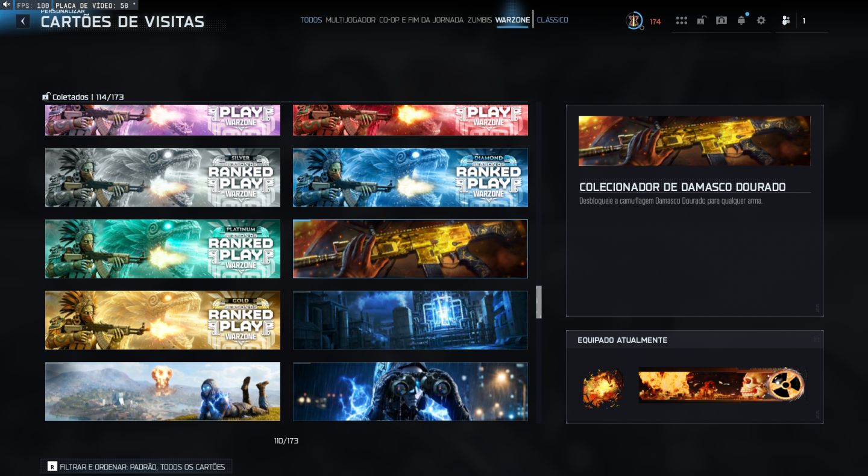Click the Damasco Dourado preview image
This screenshot has height=476, width=868.
tap(694, 141)
